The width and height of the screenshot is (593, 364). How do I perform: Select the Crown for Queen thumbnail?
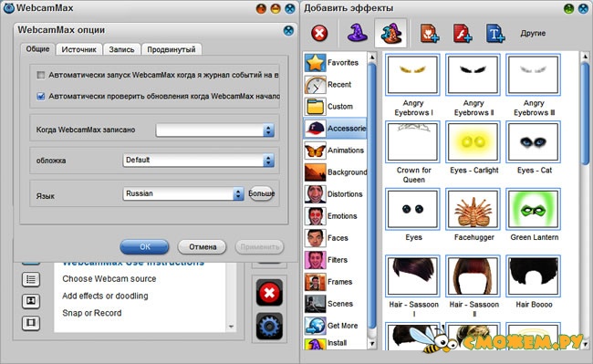pyautogui.click(x=412, y=141)
